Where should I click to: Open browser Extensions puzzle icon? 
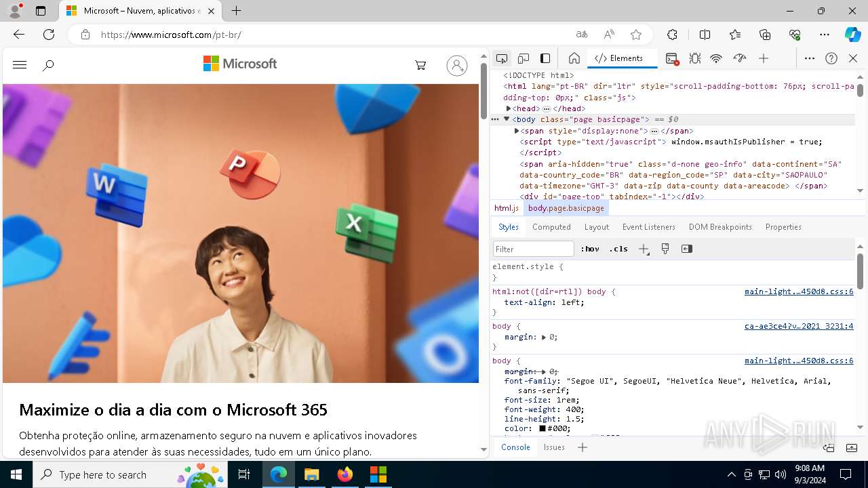point(672,35)
